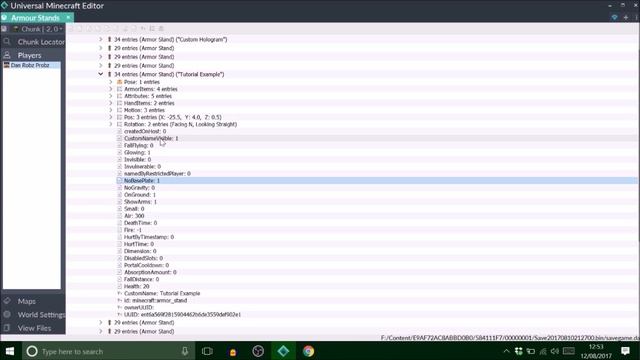
Task: Open the Maps section
Action: point(27,301)
